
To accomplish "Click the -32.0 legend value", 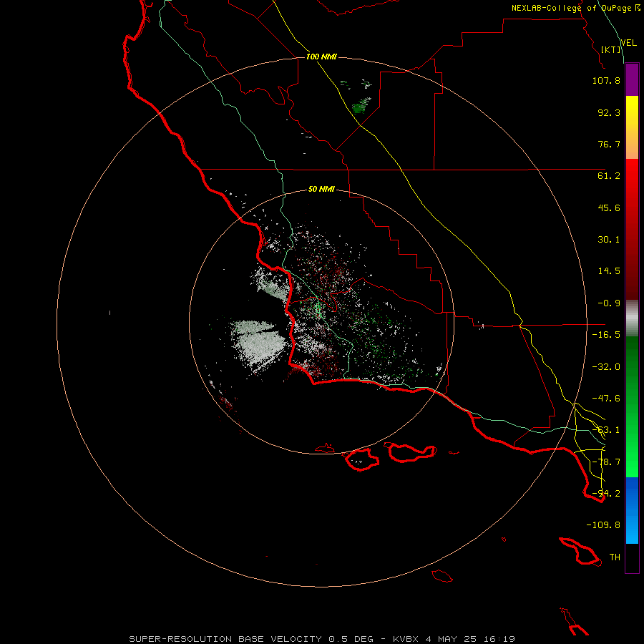I will point(606,367).
